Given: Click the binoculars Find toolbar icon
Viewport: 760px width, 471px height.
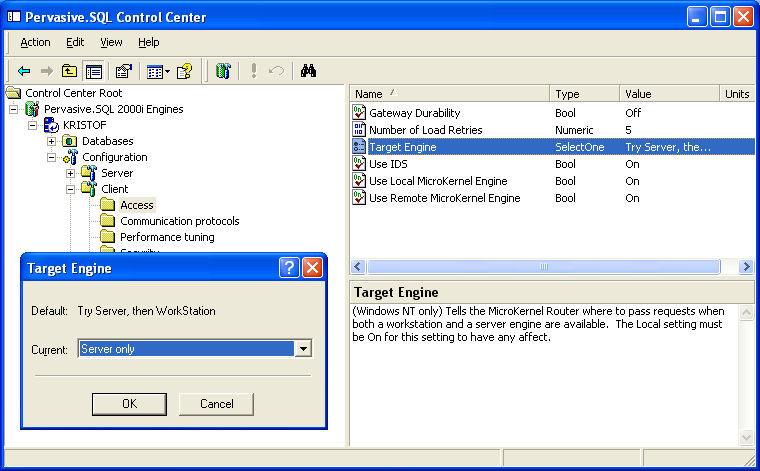Looking at the screenshot, I should (308, 71).
